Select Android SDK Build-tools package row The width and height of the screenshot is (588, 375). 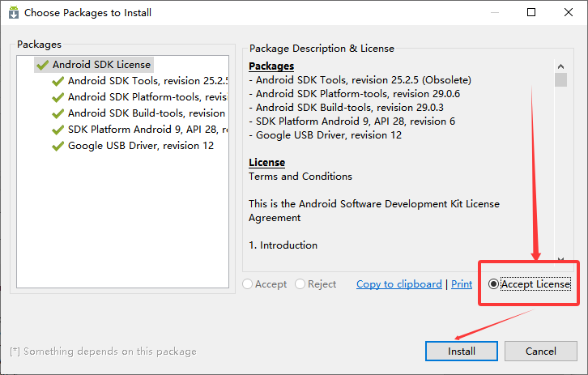pyautogui.click(x=138, y=113)
